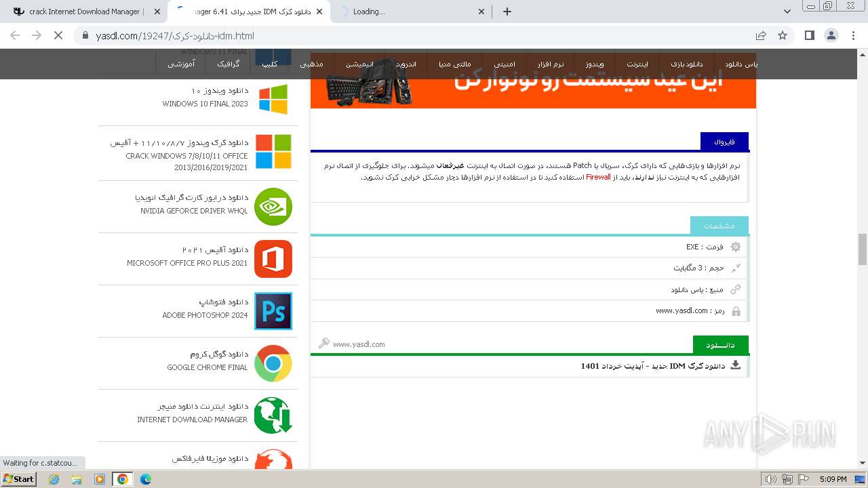Click the address bar URL field
The image size is (868, 488).
point(420,35)
